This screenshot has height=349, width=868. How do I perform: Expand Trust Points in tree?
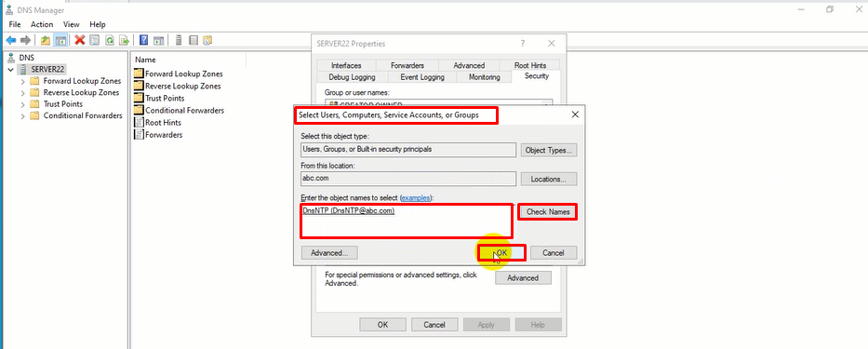point(22,104)
